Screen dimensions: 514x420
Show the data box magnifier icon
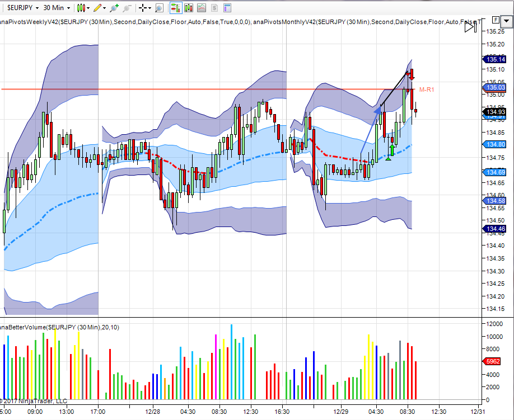point(159,8)
